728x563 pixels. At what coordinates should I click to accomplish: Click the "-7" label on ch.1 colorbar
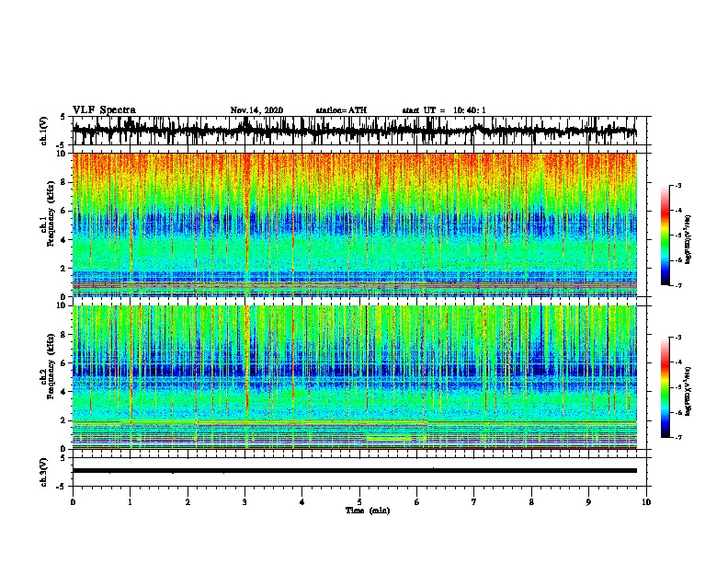pyautogui.click(x=678, y=285)
